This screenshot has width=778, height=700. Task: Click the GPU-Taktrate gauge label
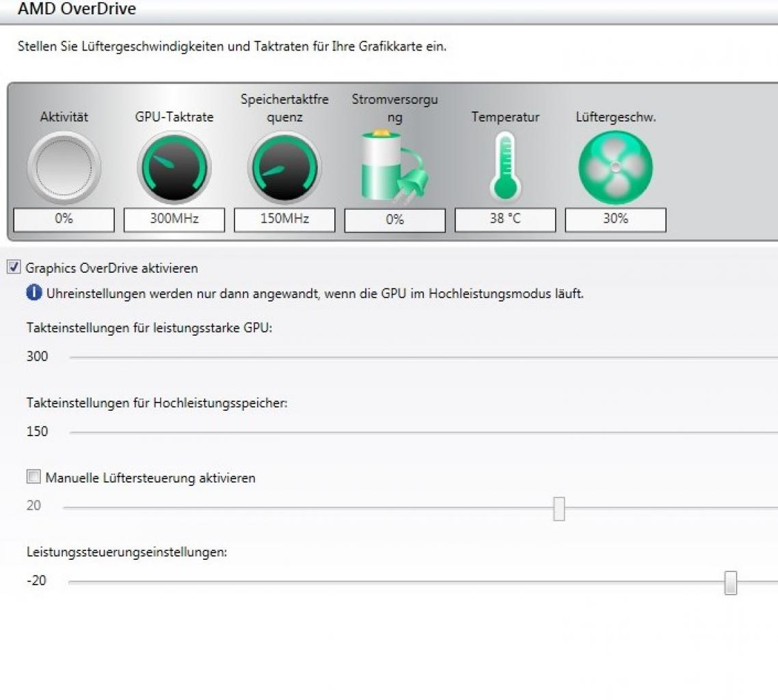(x=174, y=117)
